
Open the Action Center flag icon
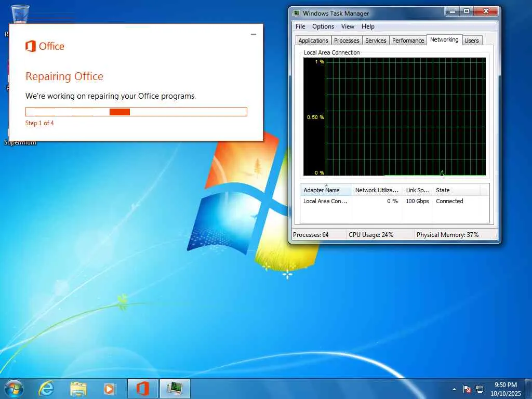pos(467,389)
